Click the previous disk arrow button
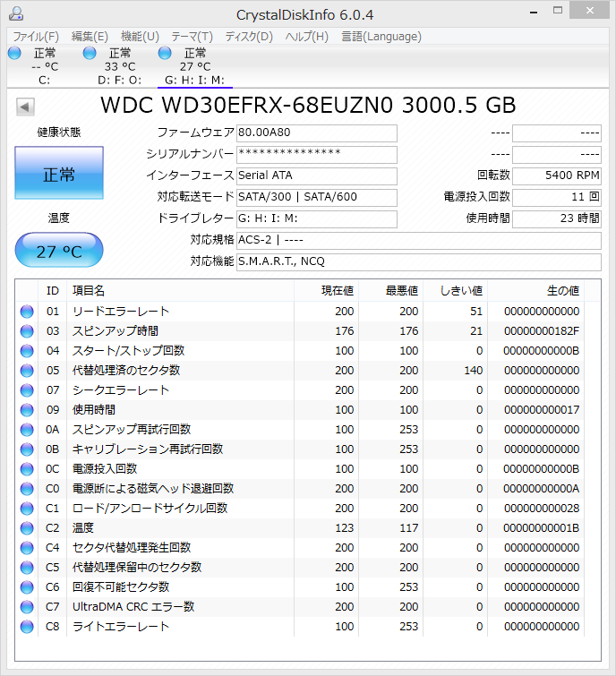Image resolution: width=616 pixels, height=676 pixels. click(25, 107)
